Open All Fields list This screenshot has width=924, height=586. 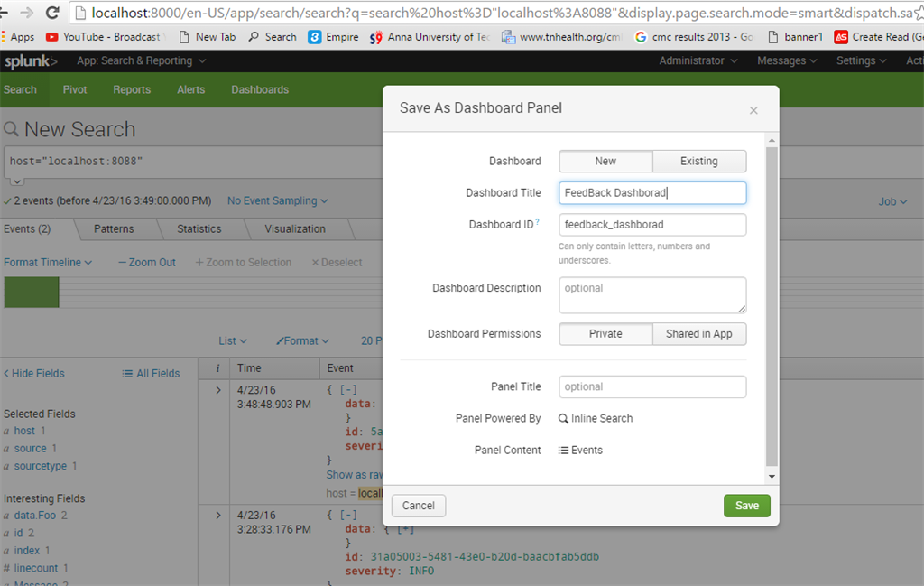pos(151,373)
